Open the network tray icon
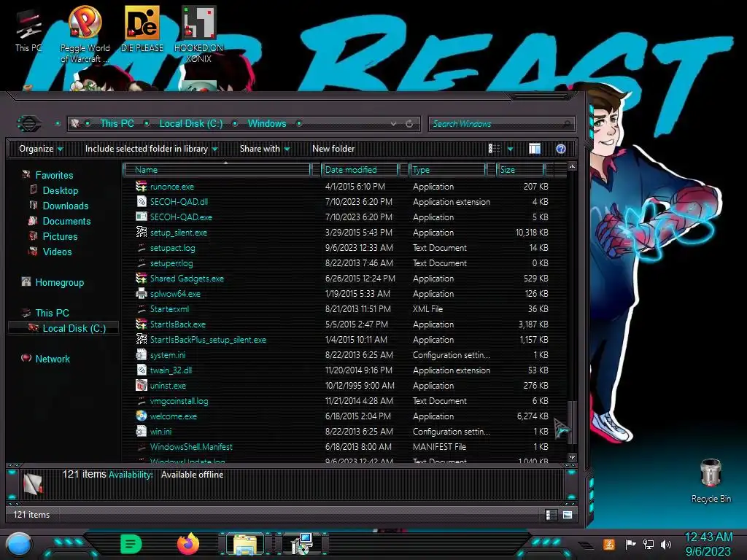The width and height of the screenshot is (747, 560). coord(649,544)
